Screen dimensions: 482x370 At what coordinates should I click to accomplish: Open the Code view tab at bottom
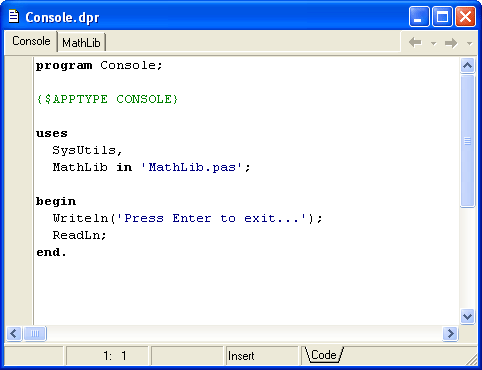[323, 355]
